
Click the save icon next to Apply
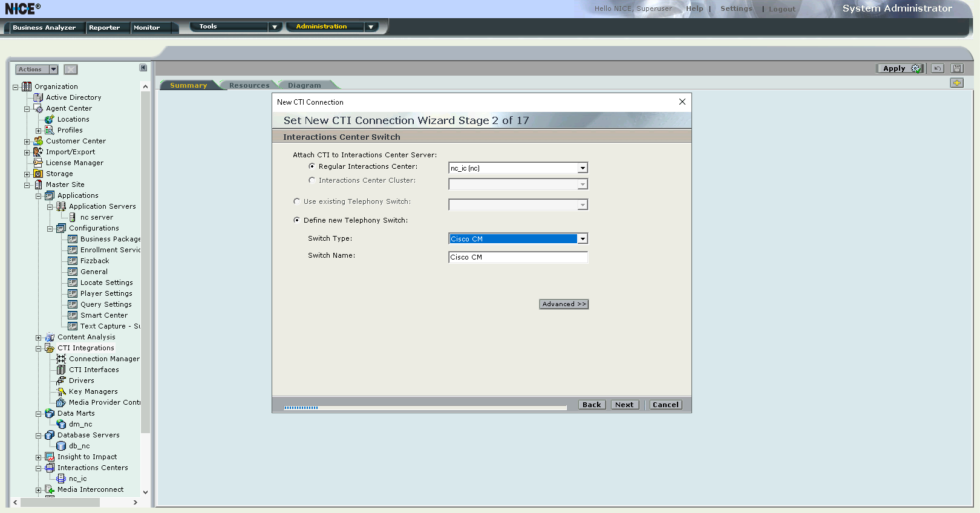[x=956, y=68]
